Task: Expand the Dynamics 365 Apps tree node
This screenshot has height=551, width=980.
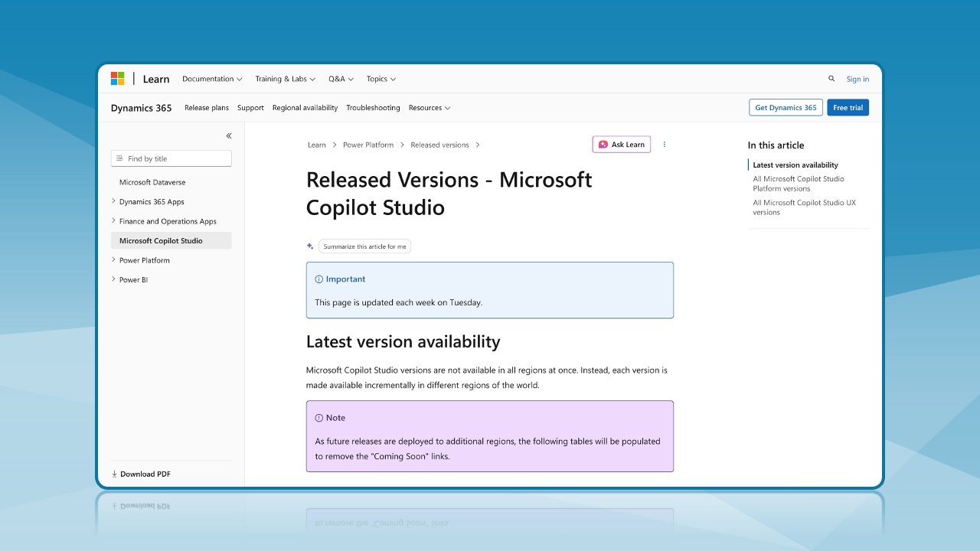Action: [114, 201]
